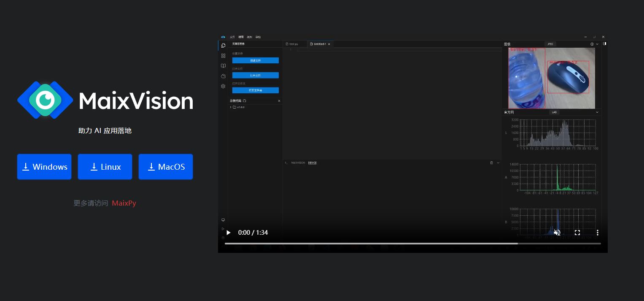The height and width of the screenshot is (301, 644).
Task: Click the bottle and mouse detection image
Action: [x=552, y=78]
